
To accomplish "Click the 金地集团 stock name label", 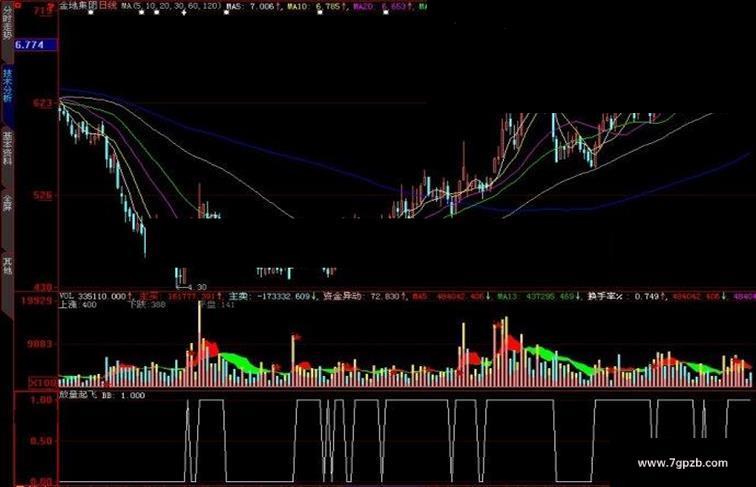I will (77, 6).
